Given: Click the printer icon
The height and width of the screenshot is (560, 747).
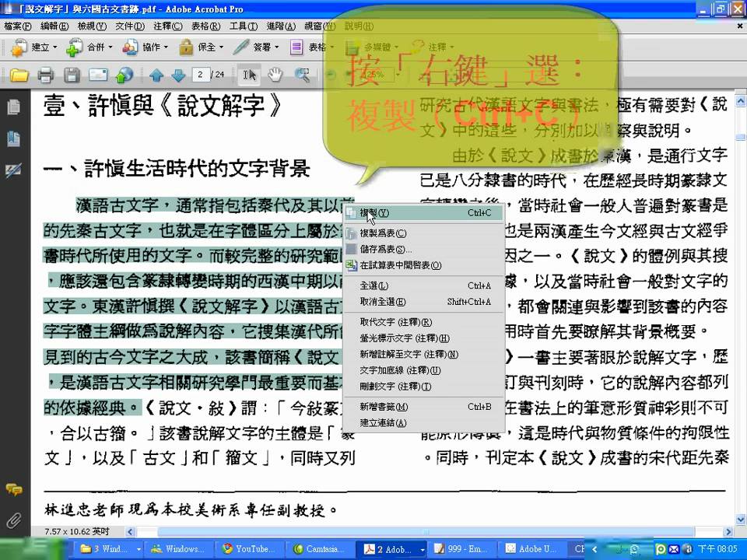Looking at the screenshot, I should click(46, 75).
